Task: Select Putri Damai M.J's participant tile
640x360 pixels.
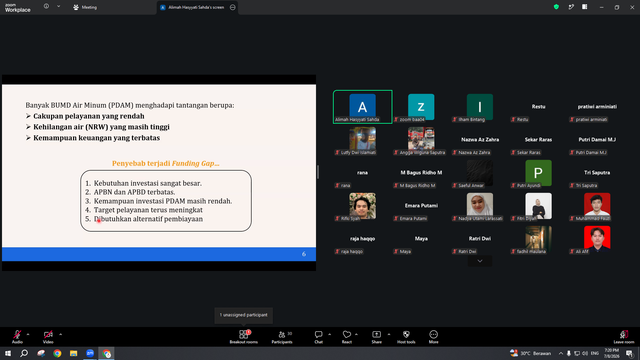Action: click(x=597, y=140)
